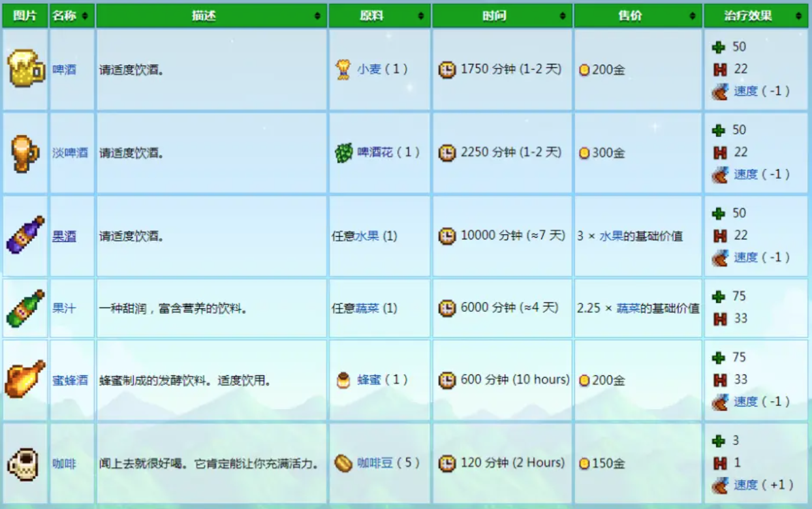Click the wheat ingredient icon
Screen dimensions: 812x509
[343, 69]
